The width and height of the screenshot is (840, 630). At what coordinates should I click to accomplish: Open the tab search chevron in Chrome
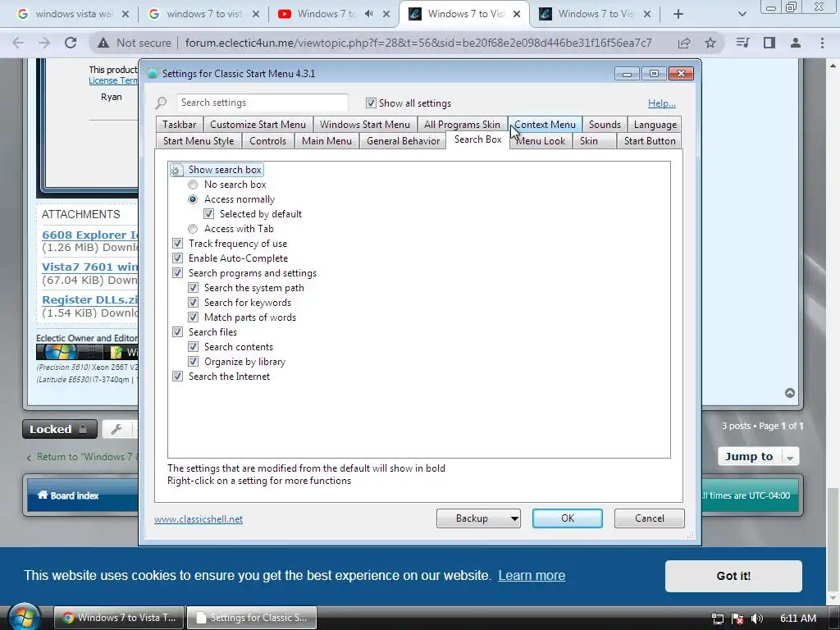(742, 14)
